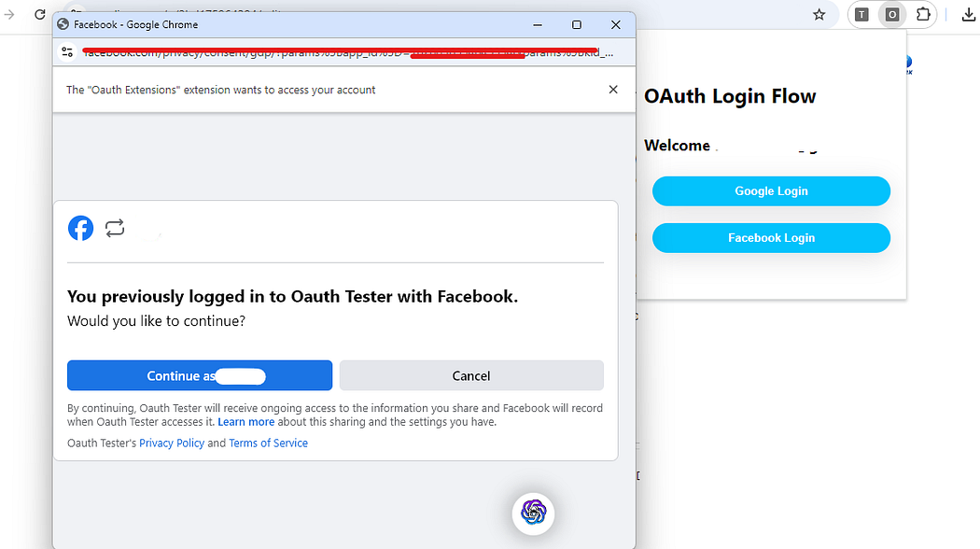This screenshot has height=549, width=980.
Task: Minimize the Facebook popup window
Action: 538,24
